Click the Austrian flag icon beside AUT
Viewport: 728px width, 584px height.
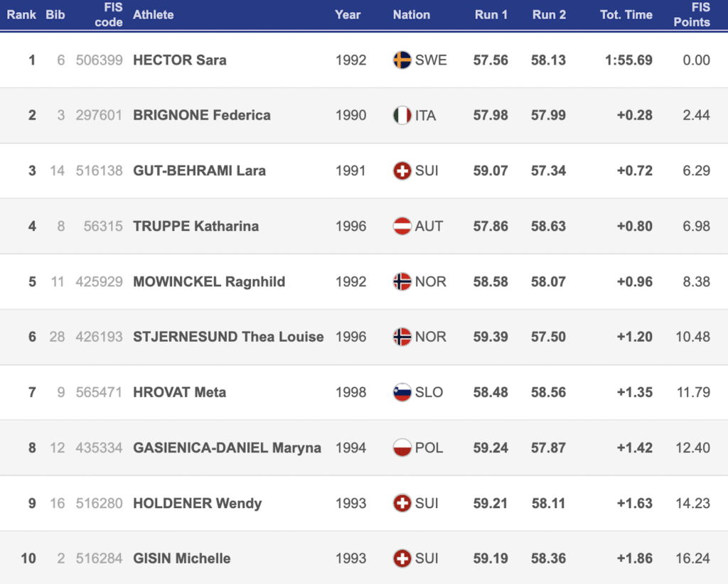[402, 226]
